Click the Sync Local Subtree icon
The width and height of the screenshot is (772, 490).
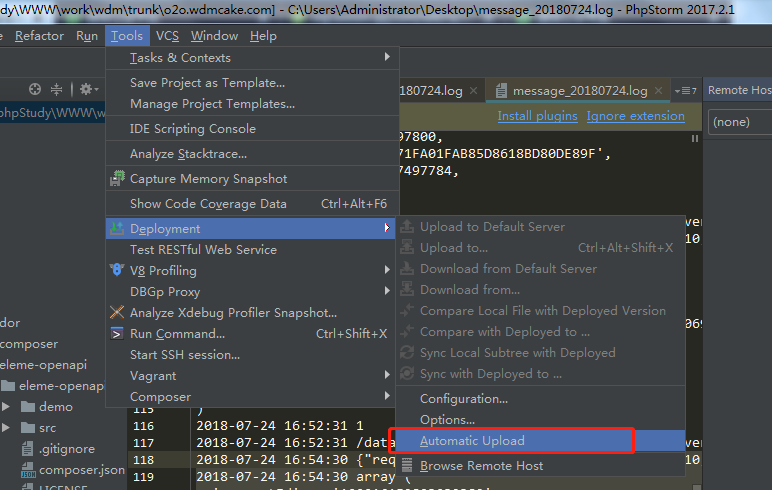(407, 353)
